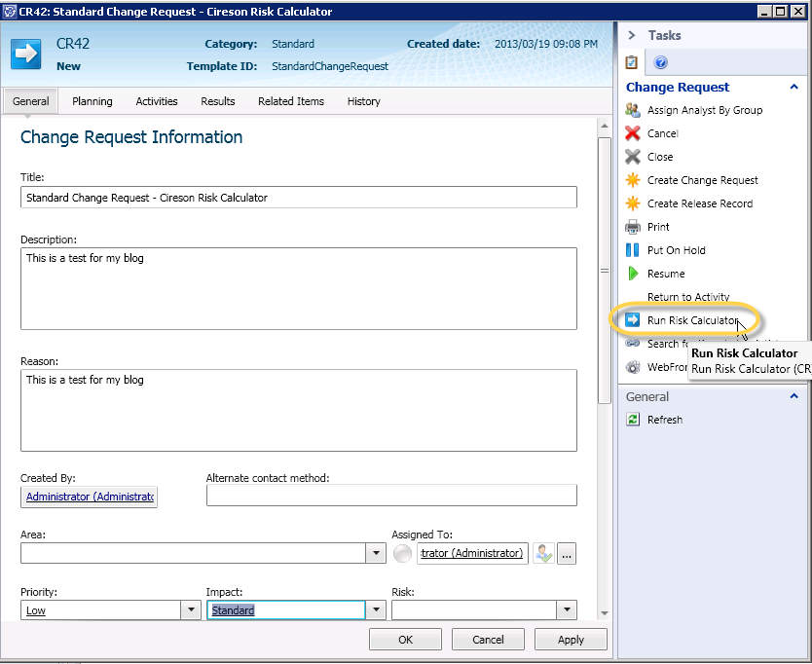Click the form's vertical scrollbar
Viewport: 812px width, 664px height.
(604, 271)
